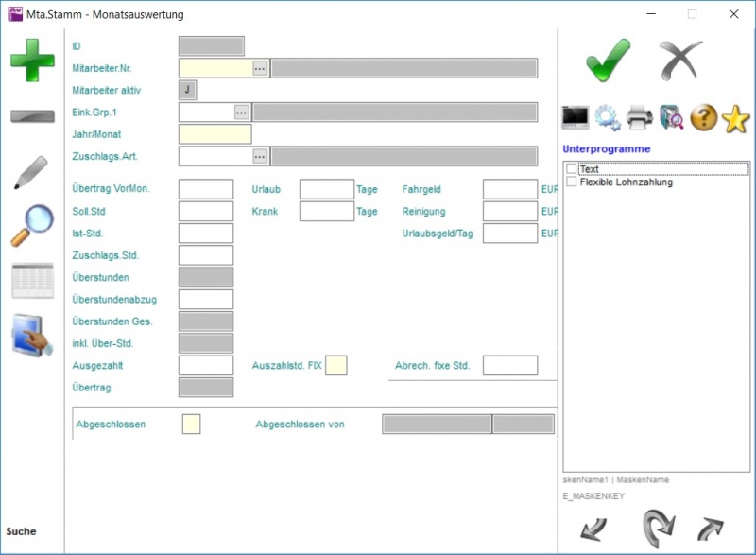Click the printer icon

tap(640, 117)
